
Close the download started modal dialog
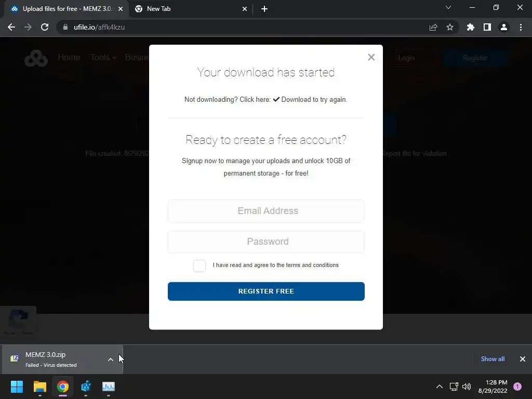(371, 57)
